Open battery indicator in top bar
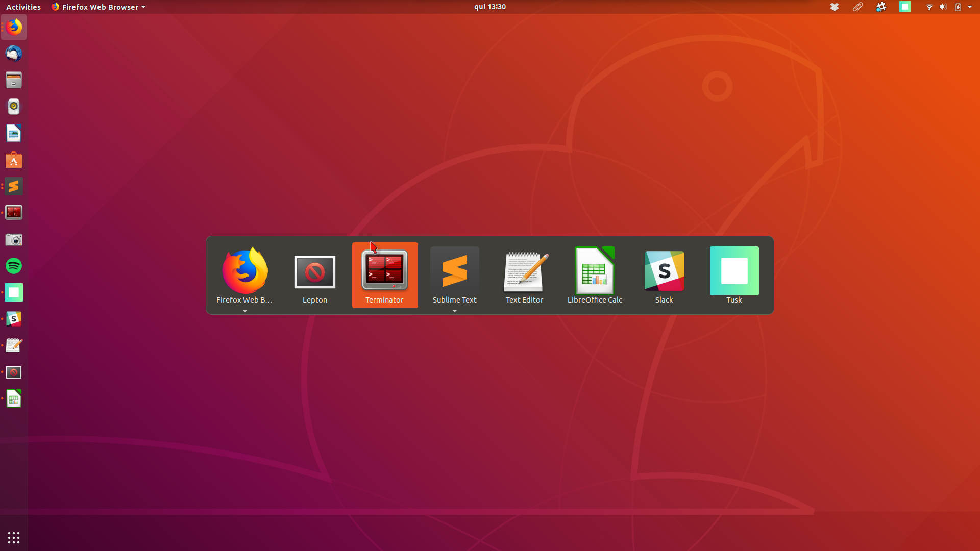This screenshot has height=551, width=980. [958, 7]
